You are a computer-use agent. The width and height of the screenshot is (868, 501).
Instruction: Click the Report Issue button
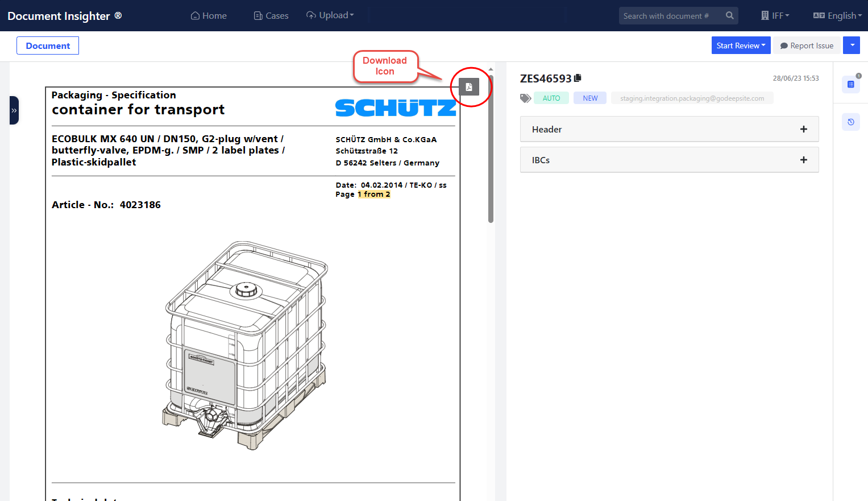806,45
